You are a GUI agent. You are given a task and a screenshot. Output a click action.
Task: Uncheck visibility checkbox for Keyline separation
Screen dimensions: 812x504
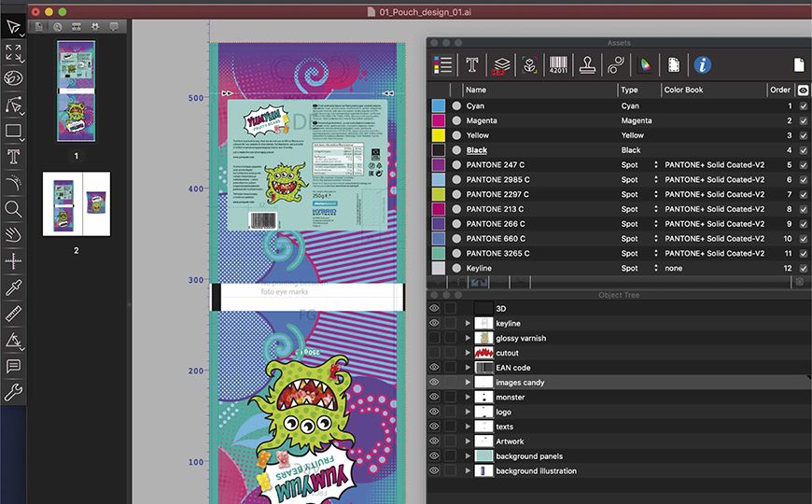click(x=803, y=268)
